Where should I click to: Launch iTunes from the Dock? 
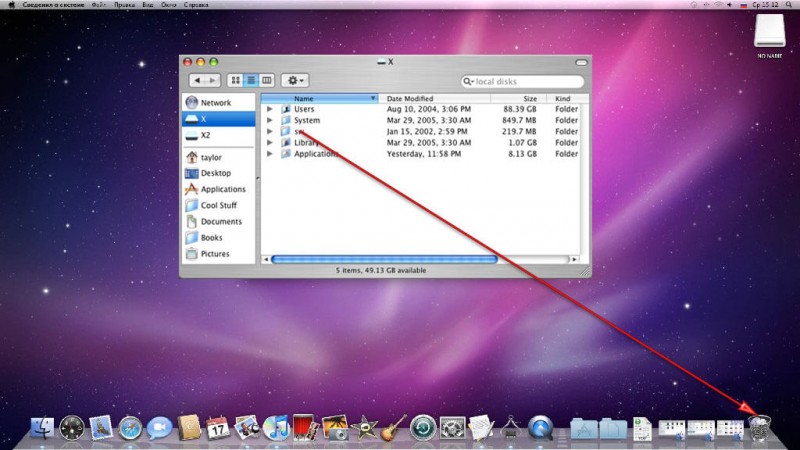(276, 428)
